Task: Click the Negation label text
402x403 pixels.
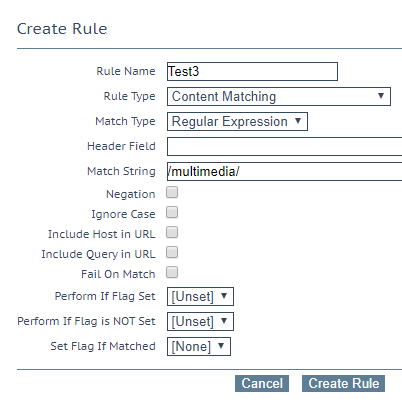Action: click(x=131, y=194)
